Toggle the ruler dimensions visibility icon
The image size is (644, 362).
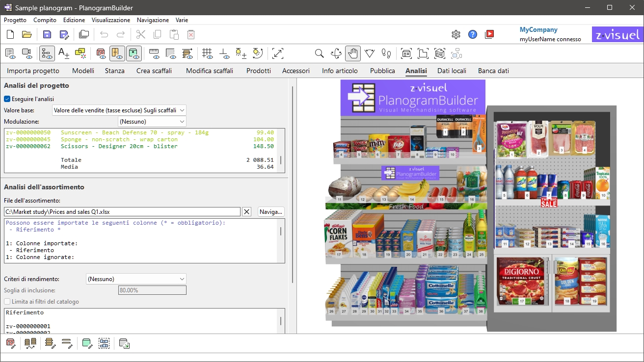(x=154, y=53)
